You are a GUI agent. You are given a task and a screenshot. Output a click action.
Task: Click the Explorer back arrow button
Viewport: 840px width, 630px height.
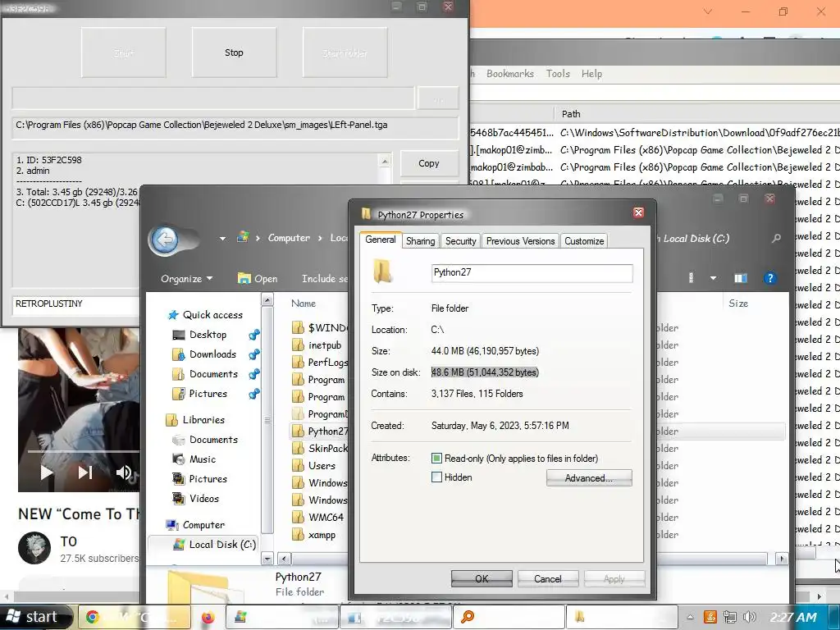point(164,240)
